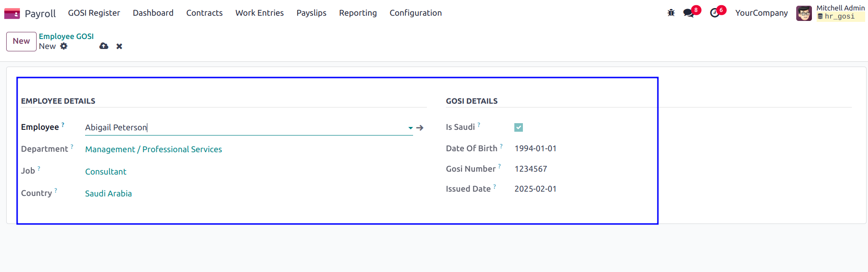The height and width of the screenshot is (272, 868).
Task: Click the Mitchell Admin avatar
Action: tap(804, 13)
